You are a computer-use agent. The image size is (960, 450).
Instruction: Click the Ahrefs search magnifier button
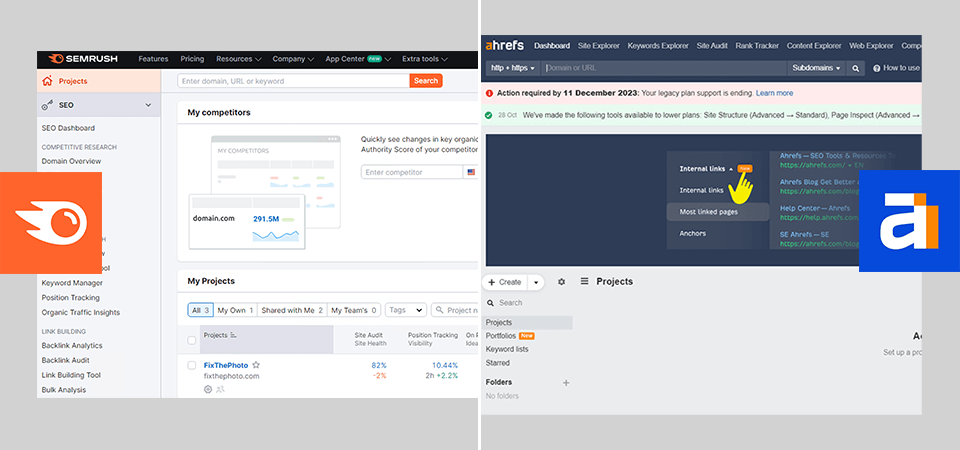pos(855,68)
